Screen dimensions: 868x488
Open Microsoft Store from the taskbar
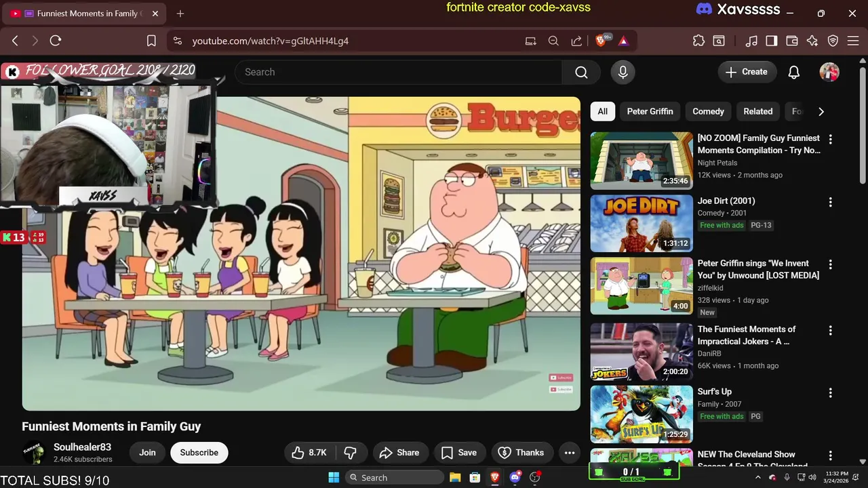tap(475, 477)
